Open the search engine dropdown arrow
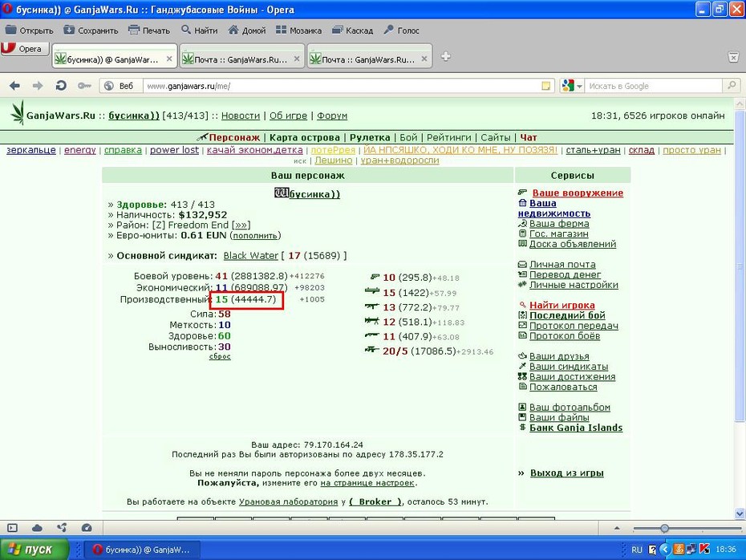 click(579, 87)
